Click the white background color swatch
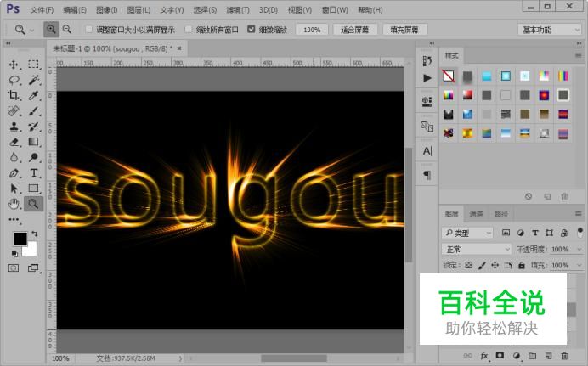The width and height of the screenshot is (588, 366). (31, 251)
